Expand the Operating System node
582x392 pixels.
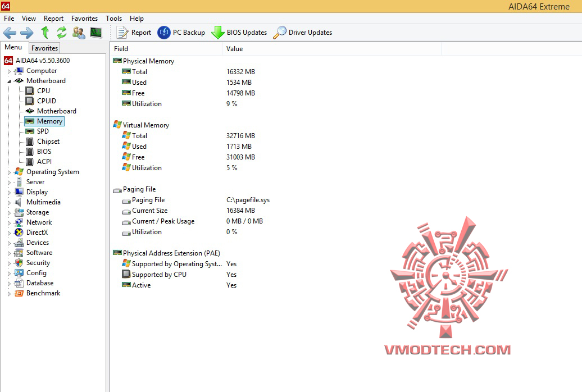pos(10,172)
